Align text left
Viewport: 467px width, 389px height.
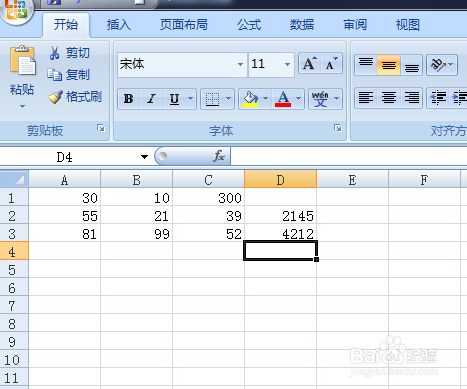(366, 98)
